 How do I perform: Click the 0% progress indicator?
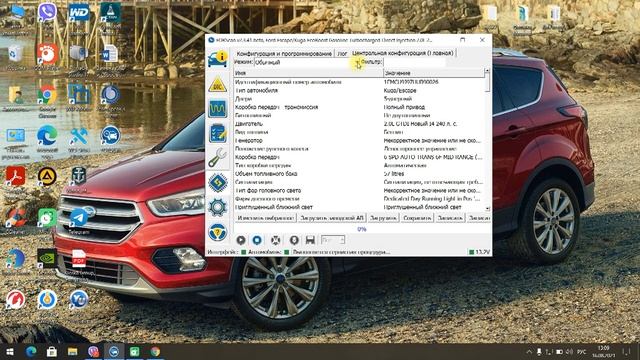[362, 229]
